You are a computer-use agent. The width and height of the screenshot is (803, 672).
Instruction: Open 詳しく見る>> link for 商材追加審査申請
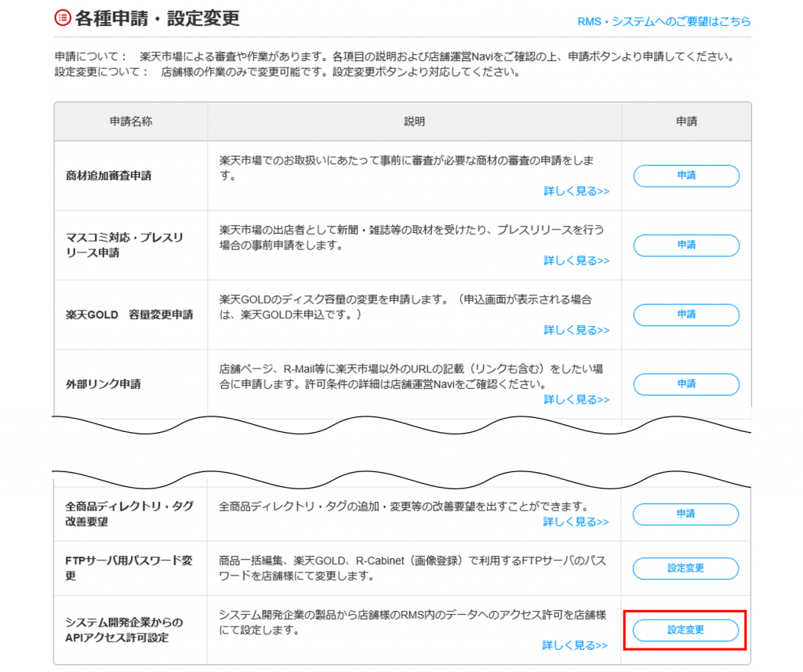point(576,191)
